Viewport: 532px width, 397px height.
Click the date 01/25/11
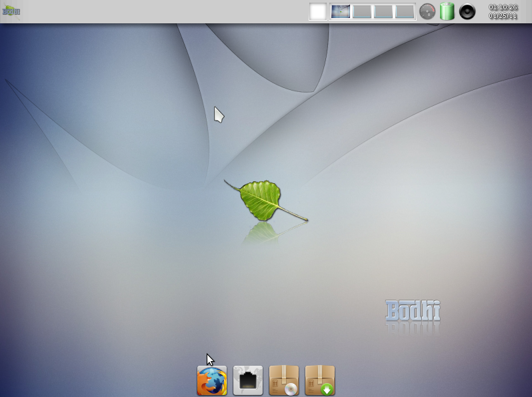click(503, 16)
